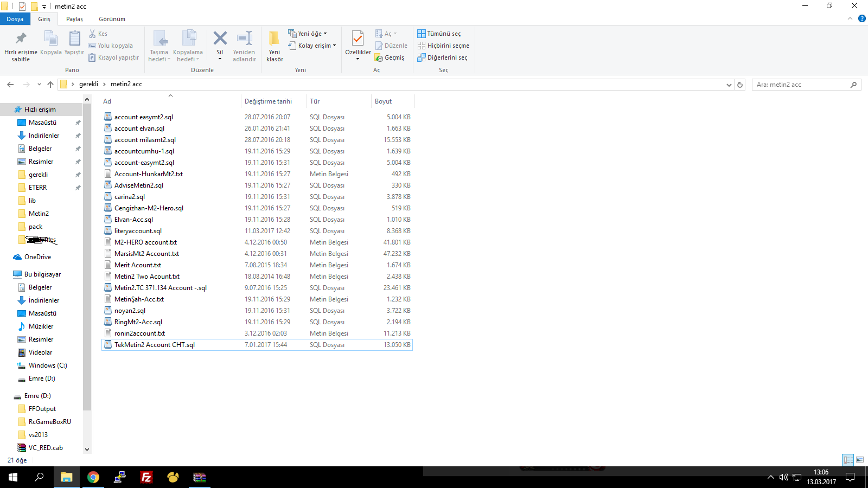Click gerekli in the address breadcrumb
The width and height of the screenshot is (868, 488).
(x=88, y=84)
